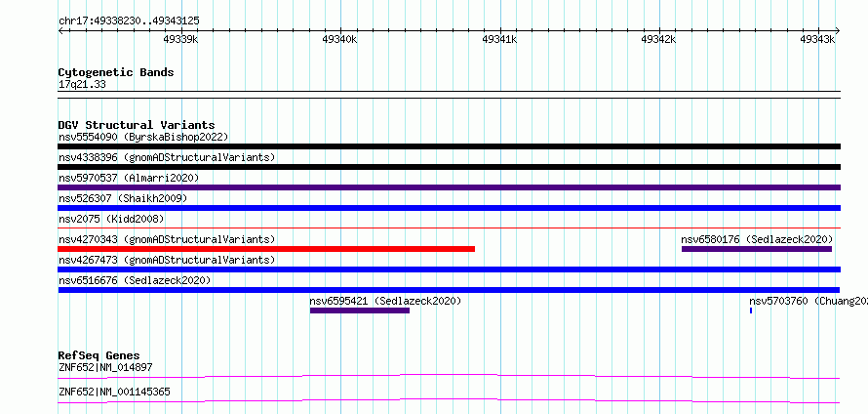Click the 49342k ruler tick label
Image resolution: width=868 pixels, height=414 pixels.
coord(658,39)
